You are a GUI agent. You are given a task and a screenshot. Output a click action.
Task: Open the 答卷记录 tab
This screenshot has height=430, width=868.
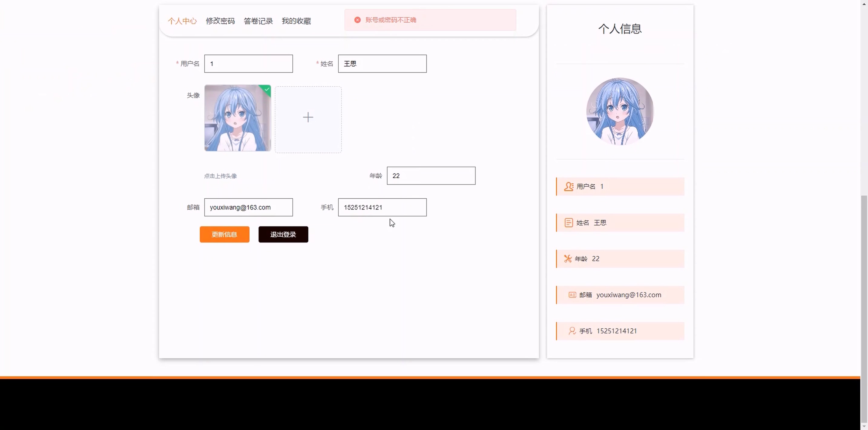pos(258,21)
